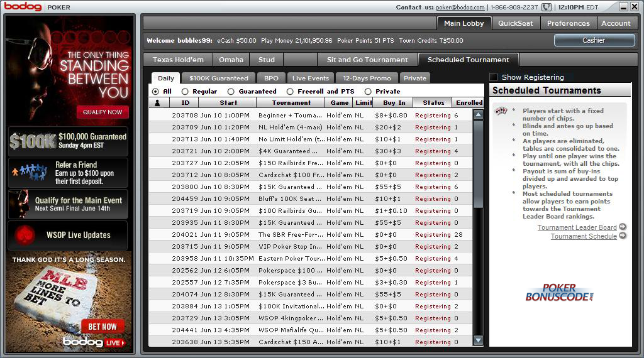Image resolution: width=644 pixels, height=358 pixels.
Task: Open the Preferences tab
Action: pos(568,23)
